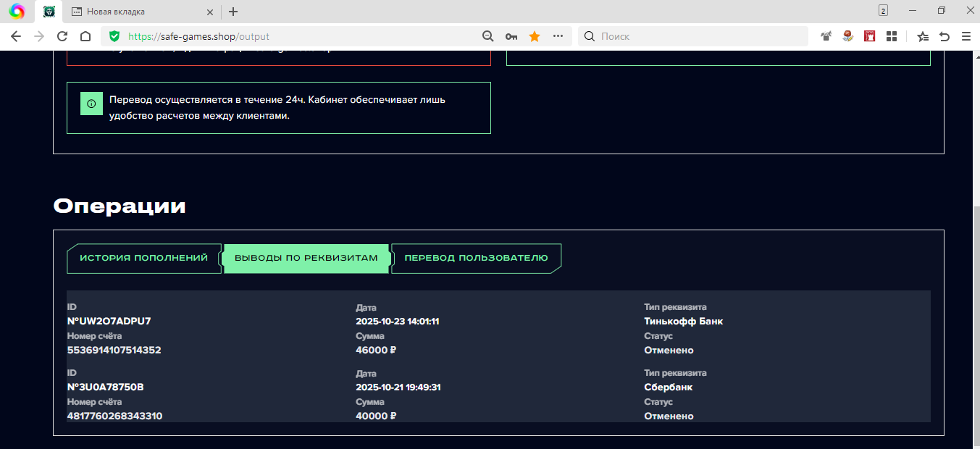Switch to Перевод пользователю tab
This screenshot has width=980, height=449.
476,259
